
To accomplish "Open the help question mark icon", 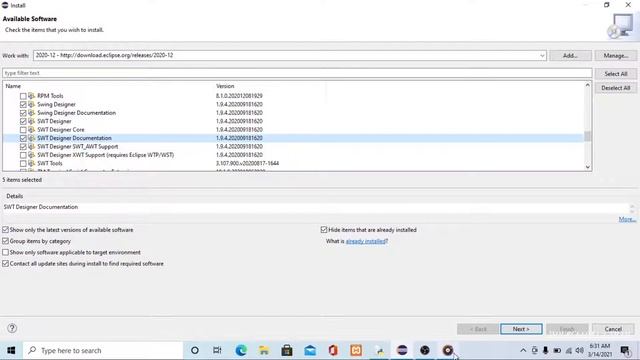I will click(12, 328).
